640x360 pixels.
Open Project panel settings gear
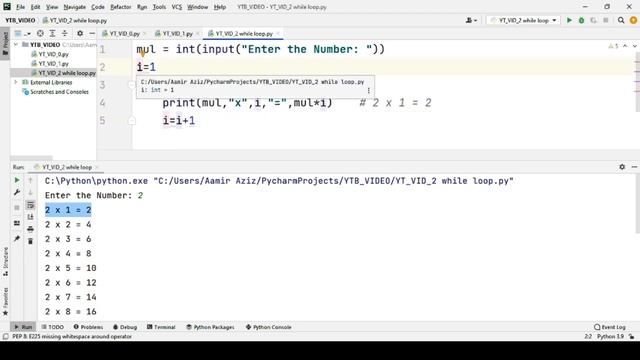(x=80, y=33)
